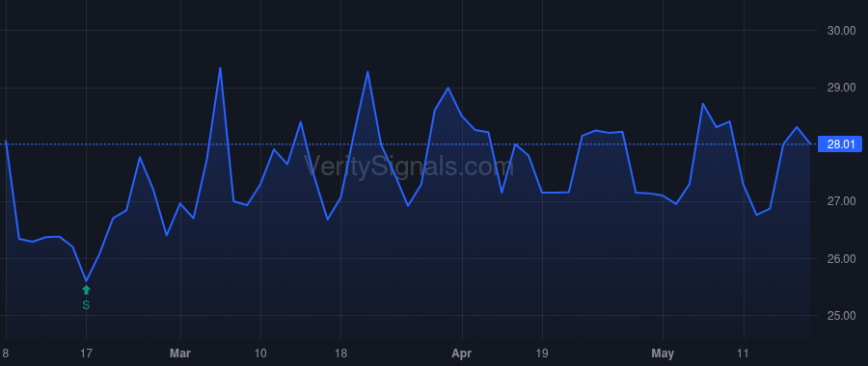Click the 11 date axis label
Image resolution: width=868 pixels, height=366 pixels.
[743, 353]
